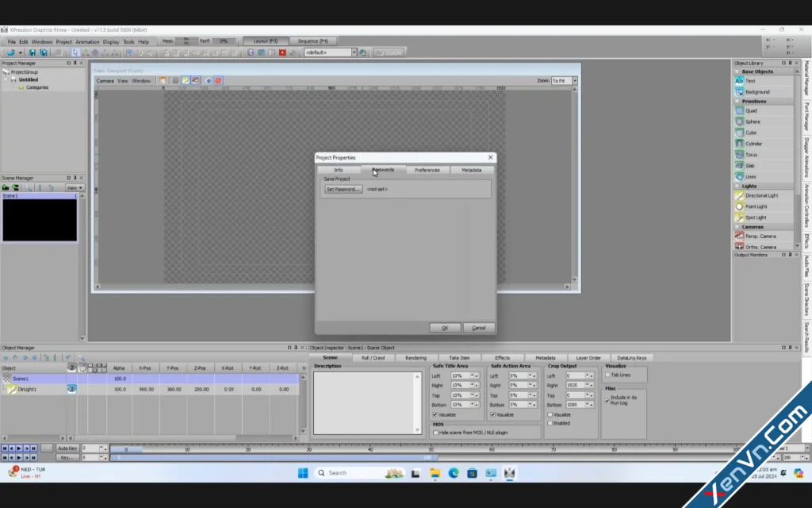Enable the Tab Lines checkbox
This screenshot has height=508, width=812.
[607, 375]
